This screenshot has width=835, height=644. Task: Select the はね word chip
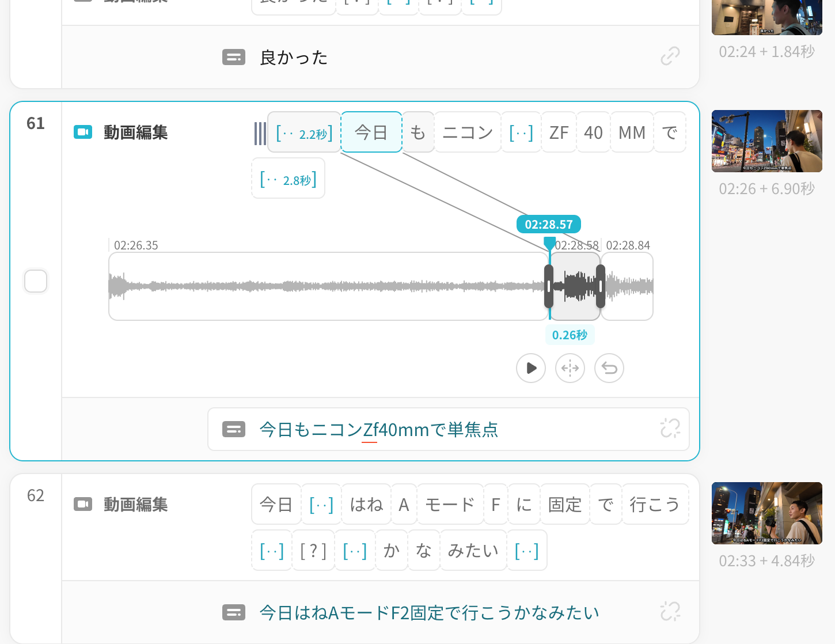366,505
